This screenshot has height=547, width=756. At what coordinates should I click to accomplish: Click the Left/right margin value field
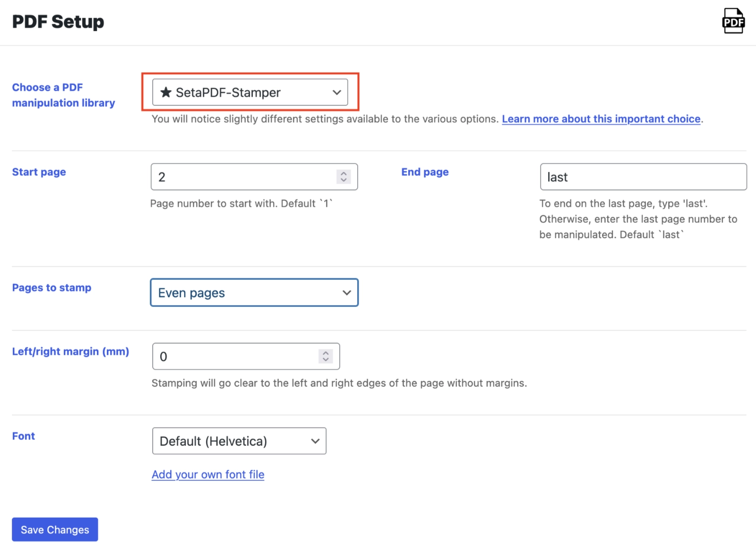pyautogui.click(x=235, y=356)
